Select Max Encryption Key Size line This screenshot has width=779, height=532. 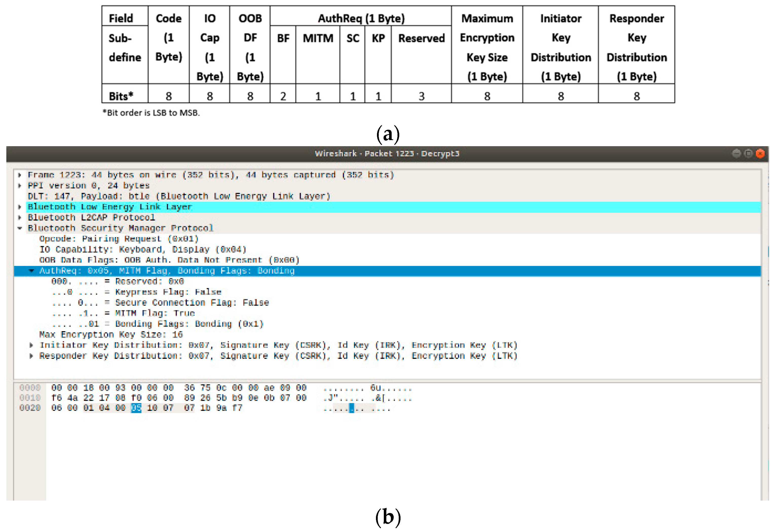(x=111, y=335)
